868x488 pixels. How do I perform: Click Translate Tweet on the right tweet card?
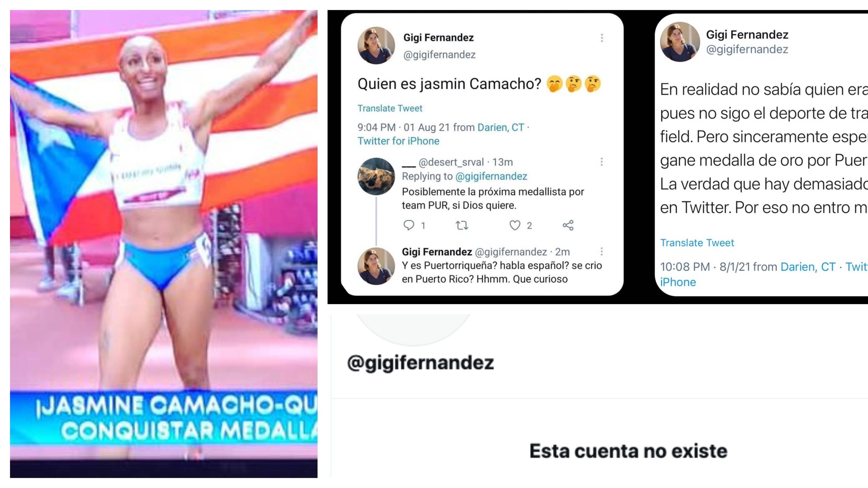(x=697, y=242)
